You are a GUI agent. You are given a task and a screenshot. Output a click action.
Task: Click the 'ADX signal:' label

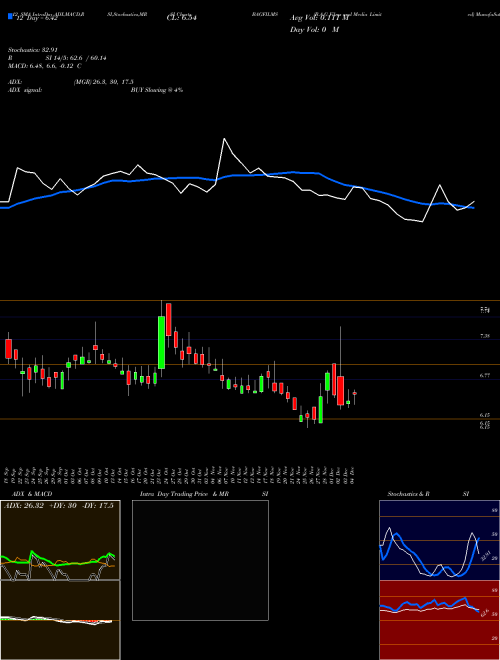click(x=25, y=90)
